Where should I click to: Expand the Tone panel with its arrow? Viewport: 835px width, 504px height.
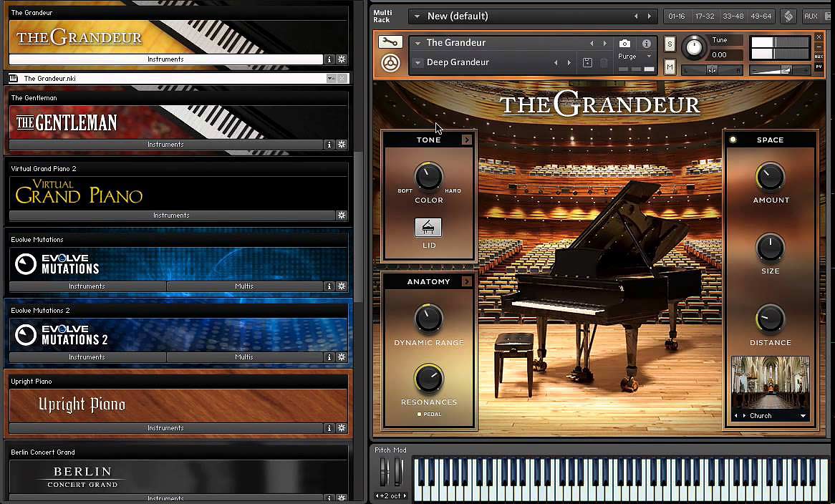(467, 140)
